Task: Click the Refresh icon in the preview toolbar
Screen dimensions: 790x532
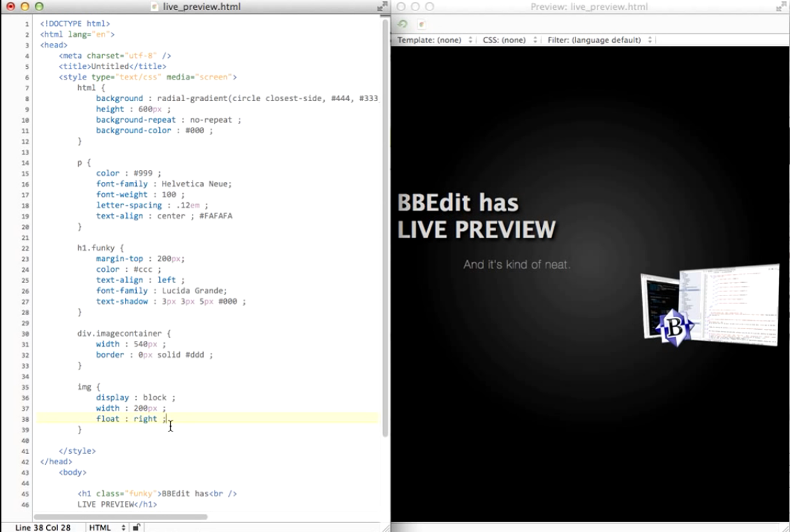Action: pyautogui.click(x=402, y=24)
